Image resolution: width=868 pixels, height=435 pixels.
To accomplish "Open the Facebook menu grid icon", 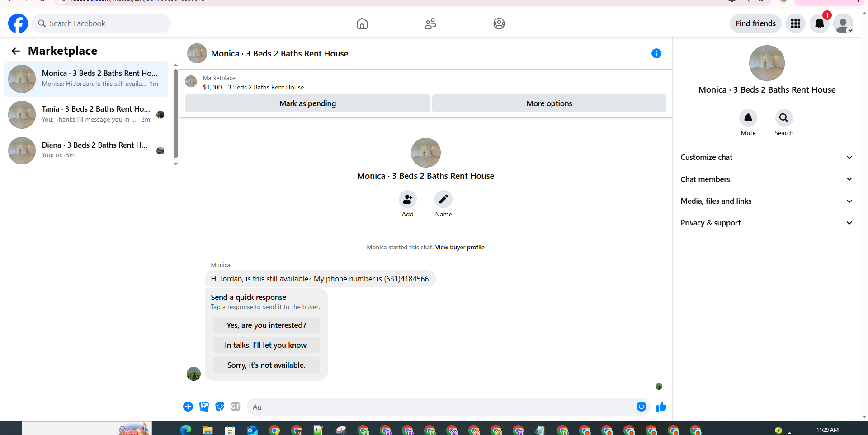I will tap(796, 23).
